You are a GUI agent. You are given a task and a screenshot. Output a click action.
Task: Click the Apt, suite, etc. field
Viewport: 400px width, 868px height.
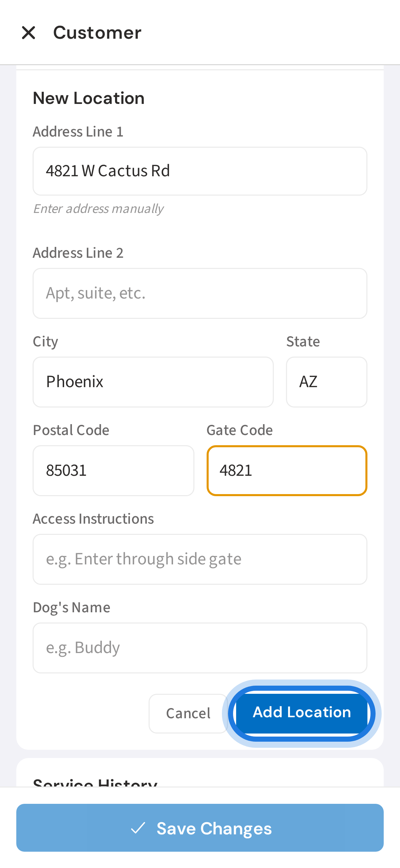[x=200, y=293]
